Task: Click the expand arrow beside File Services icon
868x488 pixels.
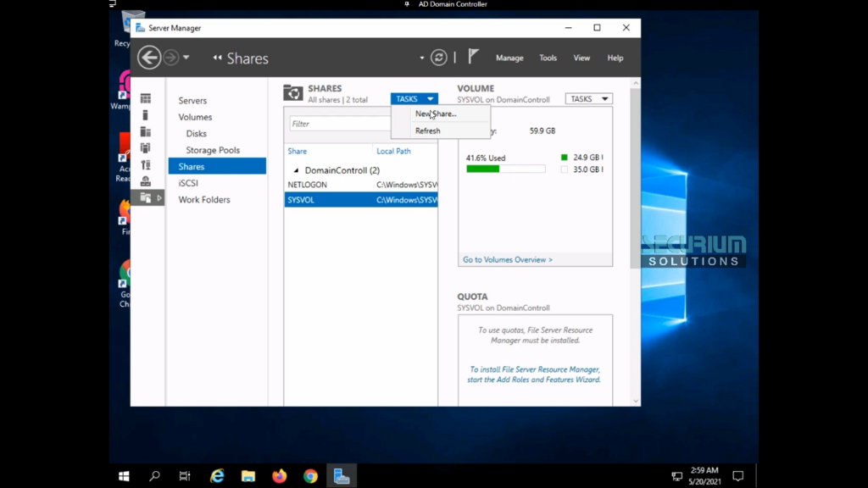Action: [159, 197]
